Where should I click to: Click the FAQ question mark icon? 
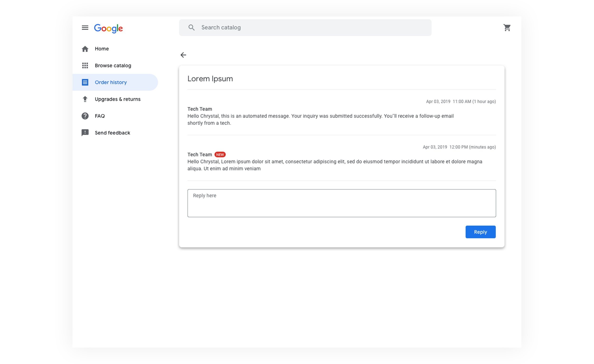click(x=85, y=116)
